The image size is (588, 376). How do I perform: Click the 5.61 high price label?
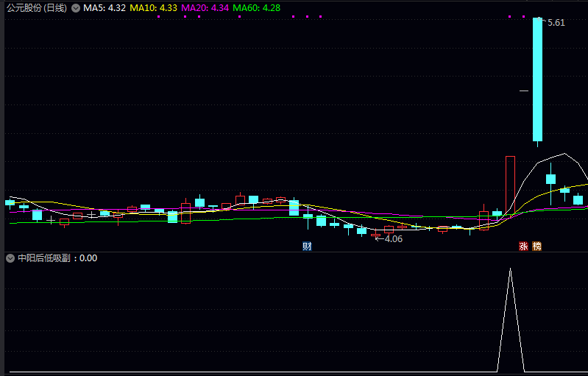pyautogui.click(x=556, y=23)
